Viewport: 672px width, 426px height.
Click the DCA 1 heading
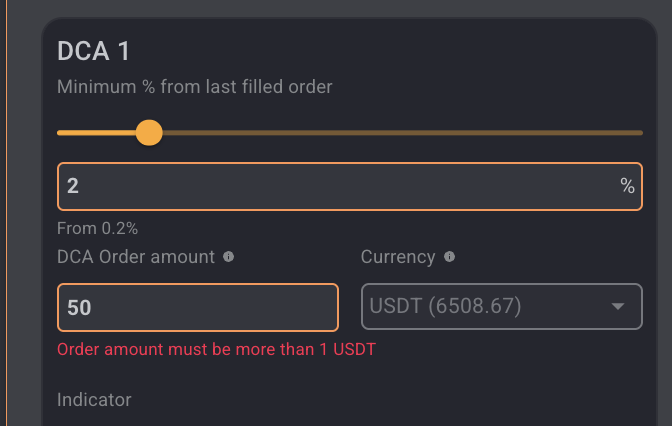click(94, 51)
